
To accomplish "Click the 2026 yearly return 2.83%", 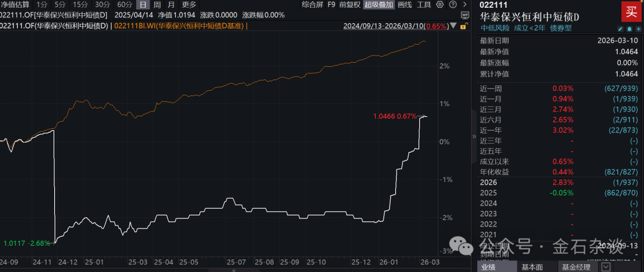I will 563,183.
